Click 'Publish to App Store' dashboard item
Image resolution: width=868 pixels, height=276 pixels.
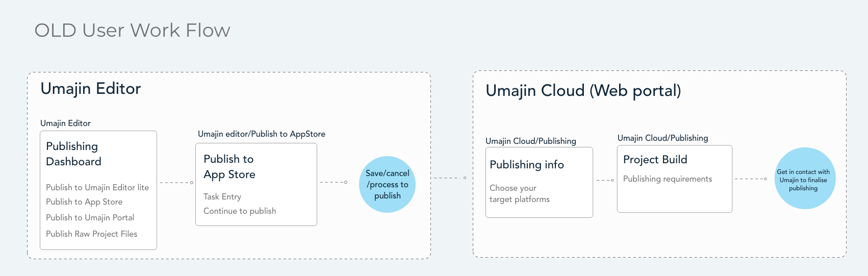(84, 202)
